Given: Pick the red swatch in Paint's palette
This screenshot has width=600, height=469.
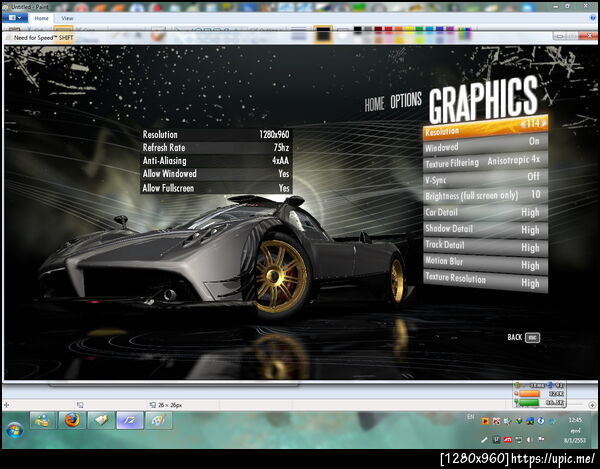Looking at the screenshot, I should (x=388, y=29).
